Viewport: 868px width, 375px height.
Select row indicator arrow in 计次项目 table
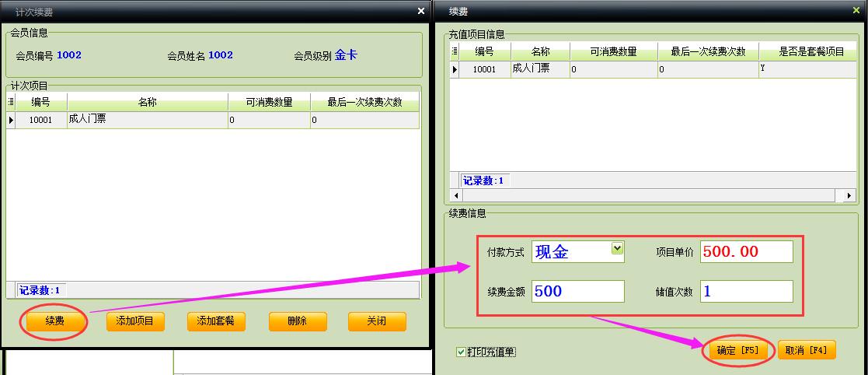click(x=11, y=120)
